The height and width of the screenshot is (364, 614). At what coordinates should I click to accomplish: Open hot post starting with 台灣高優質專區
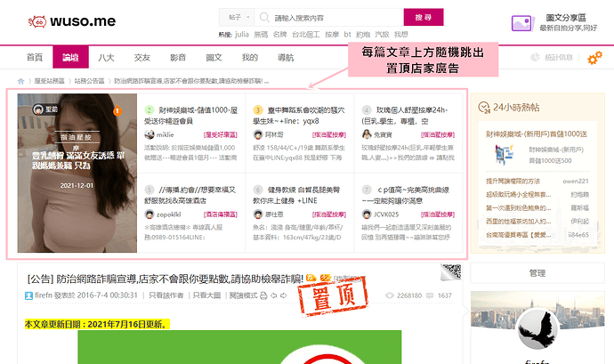(x=519, y=235)
